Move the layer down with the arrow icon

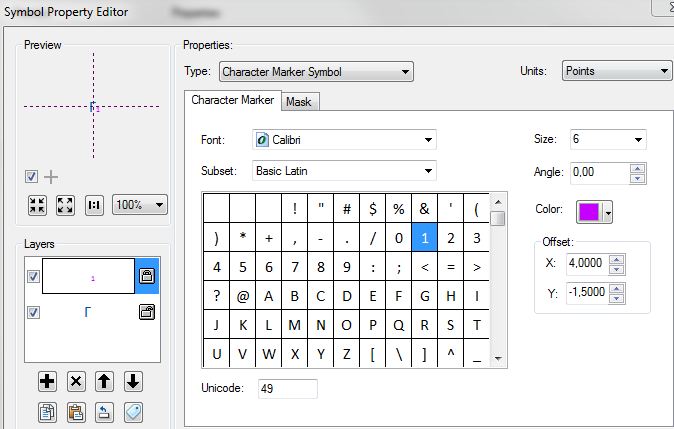[134, 381]
